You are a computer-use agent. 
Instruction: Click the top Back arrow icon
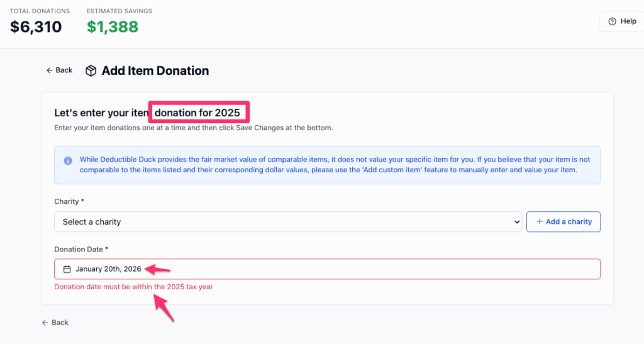point(49,70)
